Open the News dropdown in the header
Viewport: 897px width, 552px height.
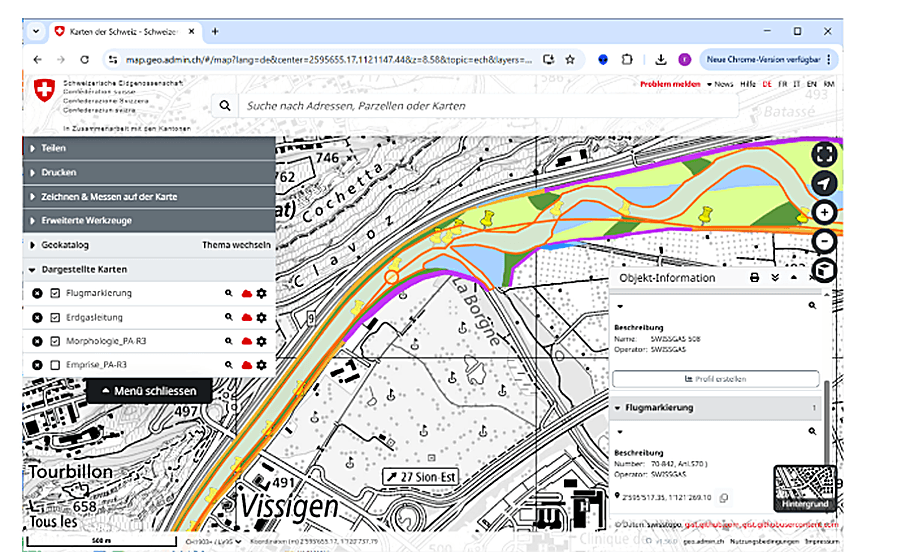pos(720,84)
